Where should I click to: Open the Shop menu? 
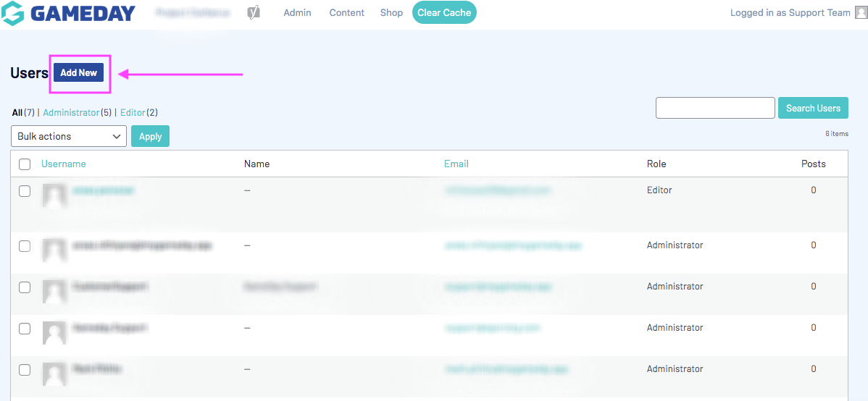click(391, 13)
